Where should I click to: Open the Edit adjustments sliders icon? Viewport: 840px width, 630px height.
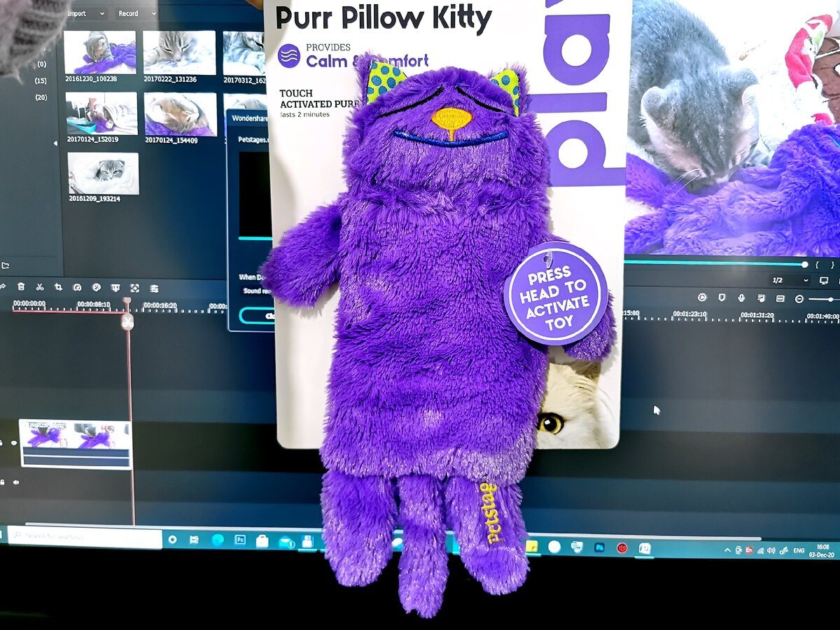point(153,288)
